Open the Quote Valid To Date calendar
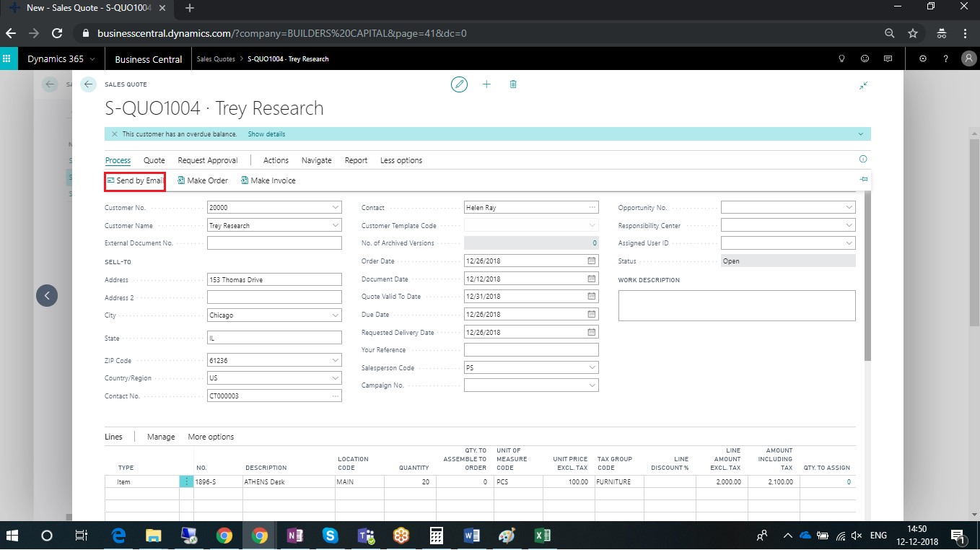Image resolution: width=980 pixels, height=550 pixels. point(592,297)
